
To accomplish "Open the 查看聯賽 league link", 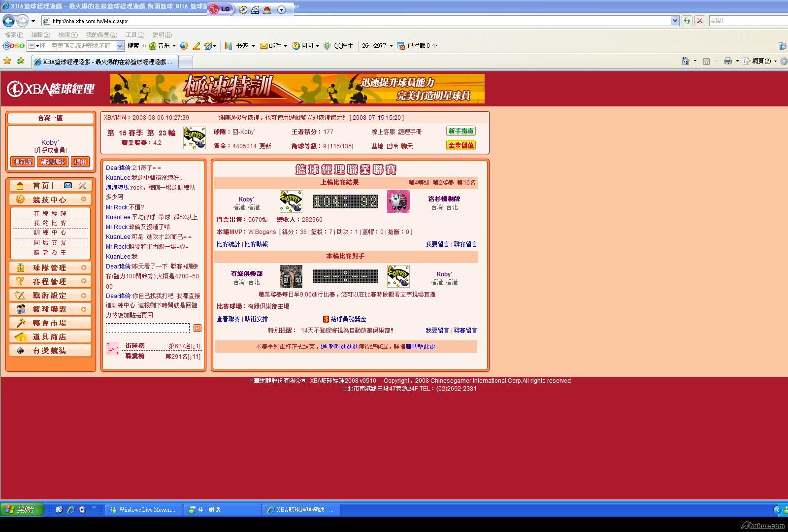I will (x=228, y=319).
